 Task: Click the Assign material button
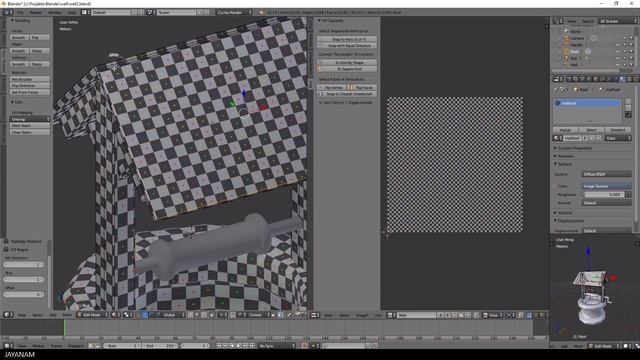[x=565, y=129]
